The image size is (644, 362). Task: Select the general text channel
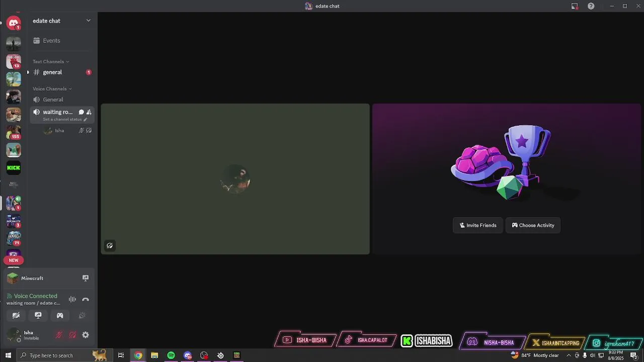pos(61,72)
